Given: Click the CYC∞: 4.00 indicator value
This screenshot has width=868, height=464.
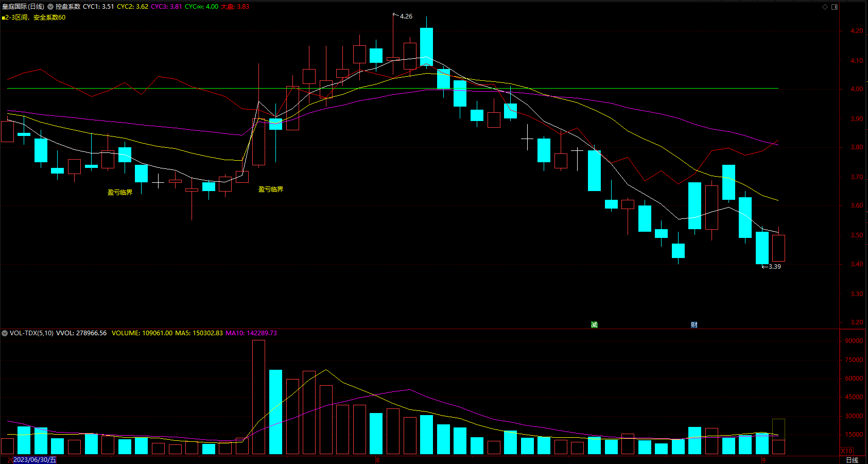Looking at the screenshot, I should pyautogui.click(x=201, y=7).
